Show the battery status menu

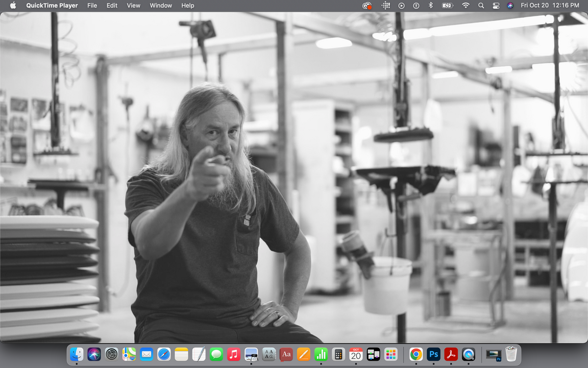(448, 5)
